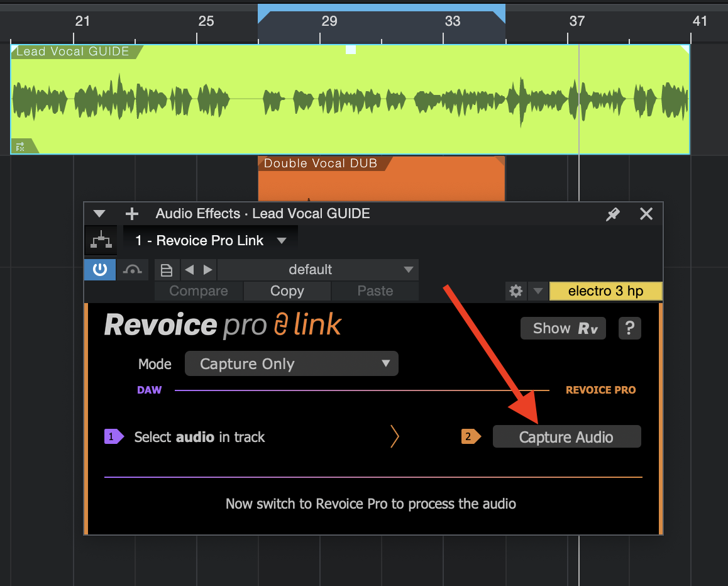Click the electro 3 hp yellow label
Screen dimensions: 728x586
tap(605, 291)
